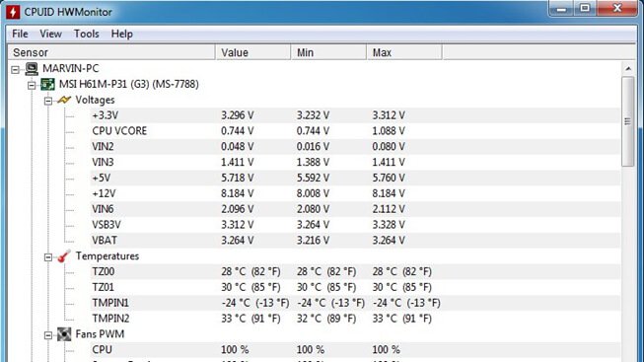Select the TZ01 temperature row
644x362 pixels.
point(355,287)
